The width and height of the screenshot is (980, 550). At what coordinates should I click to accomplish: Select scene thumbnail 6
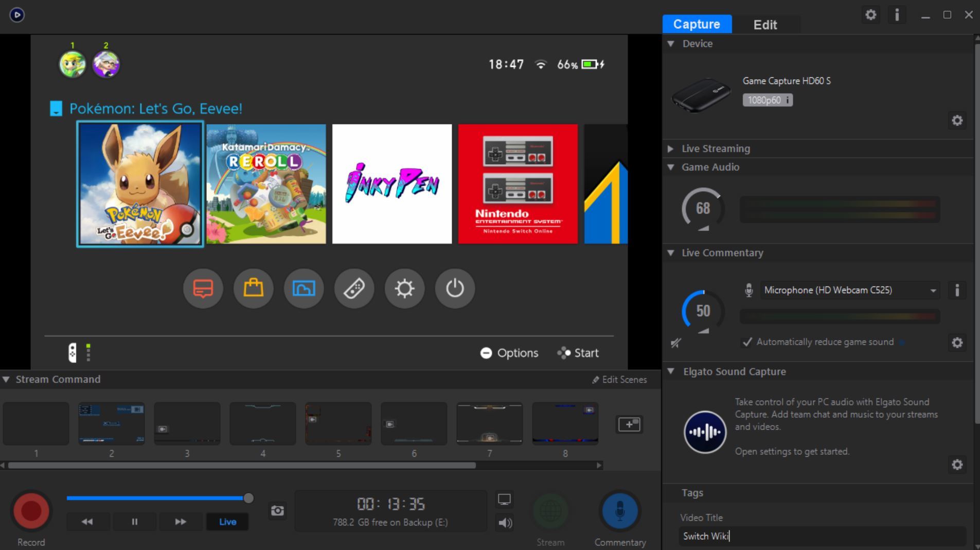point(414,423)
